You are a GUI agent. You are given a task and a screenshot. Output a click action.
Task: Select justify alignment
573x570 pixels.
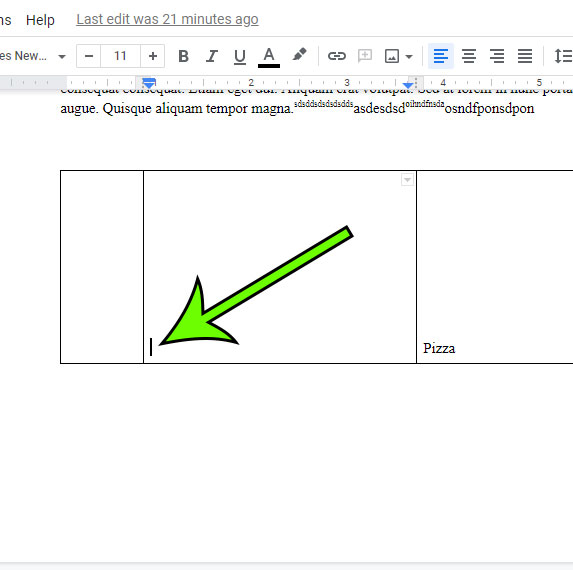pos(525,56)
